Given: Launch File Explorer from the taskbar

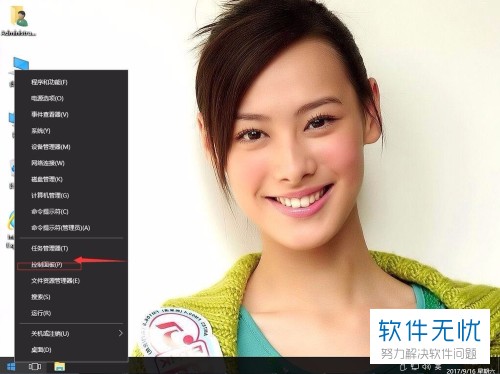Looking at the screenshot, I should [x=60, y=367].
